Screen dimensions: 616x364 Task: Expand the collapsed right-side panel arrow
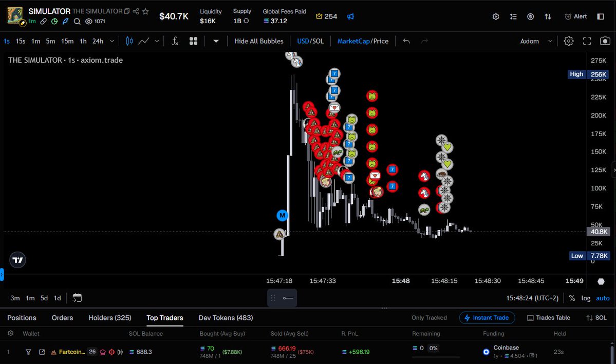click(x=614, y=170)
